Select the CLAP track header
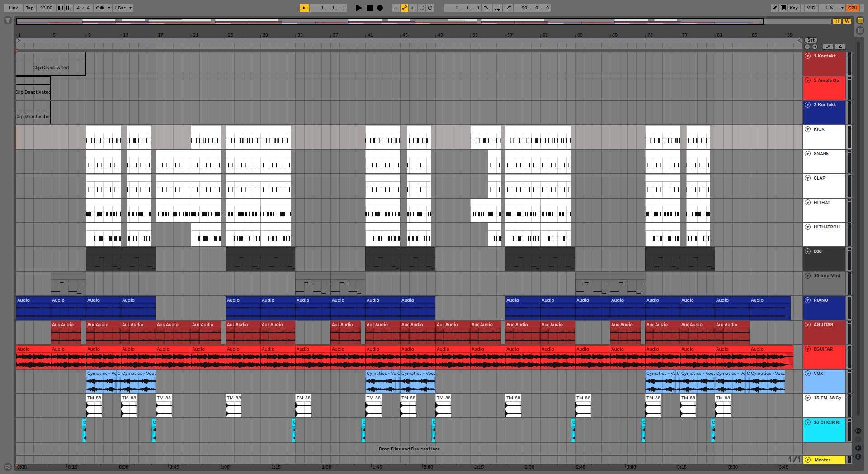Screen dimensions: 868x474 (x=824, y=186)
